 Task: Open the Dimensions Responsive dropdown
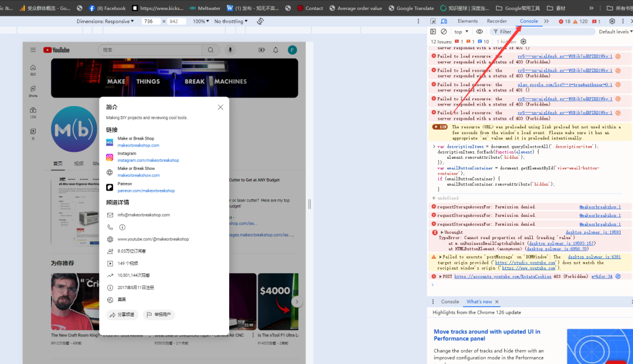105,21
